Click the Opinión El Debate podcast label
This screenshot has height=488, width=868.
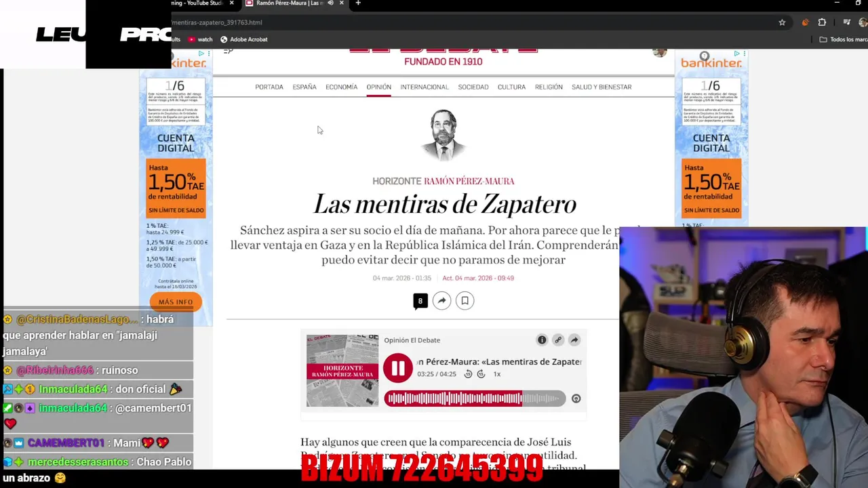click(412, 340)
